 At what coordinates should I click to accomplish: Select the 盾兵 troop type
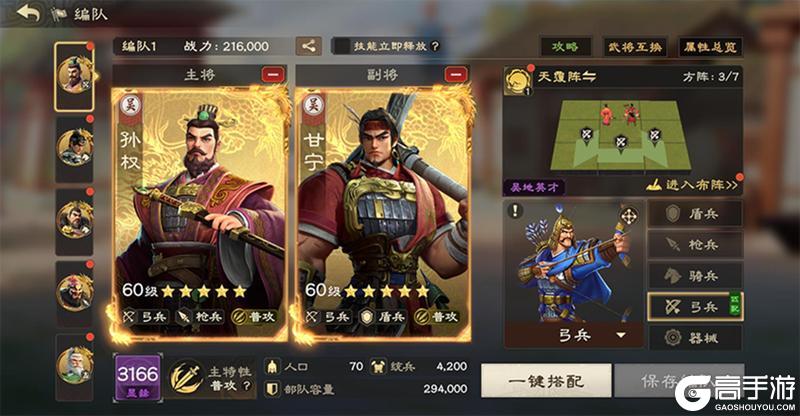[695, 214]
